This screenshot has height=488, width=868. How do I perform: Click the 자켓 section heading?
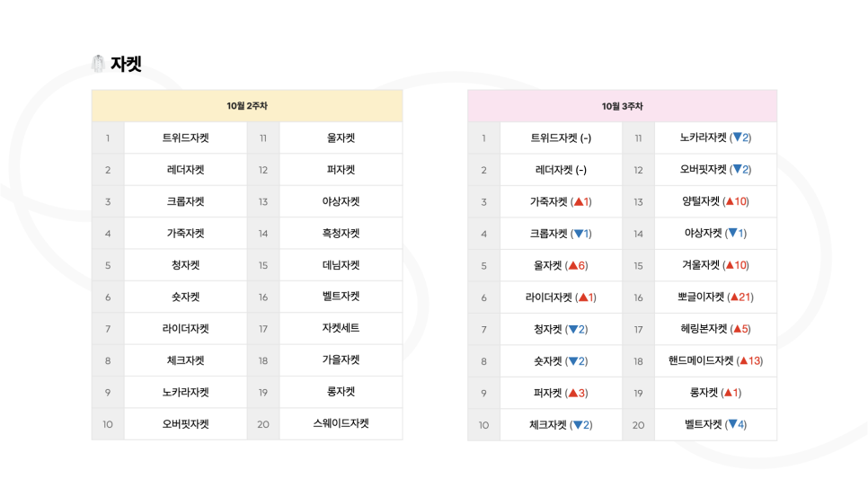[126, 64]
